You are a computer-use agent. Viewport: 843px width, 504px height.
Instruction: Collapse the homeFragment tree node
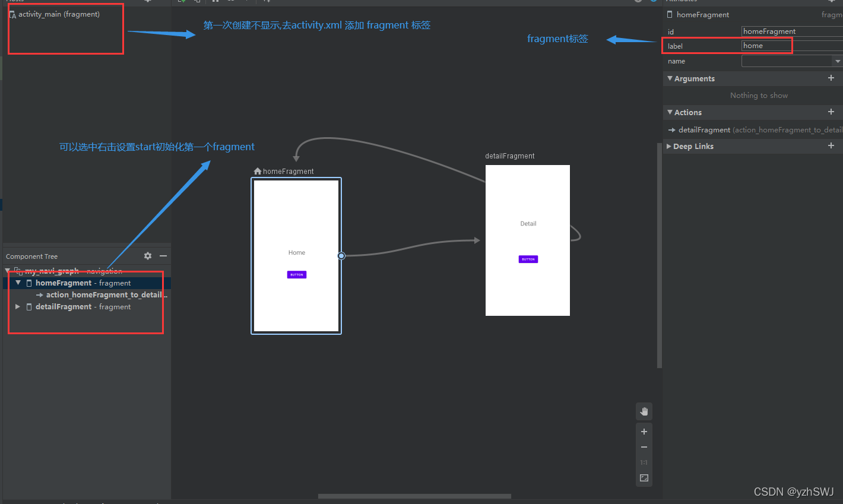coord(17,283)
